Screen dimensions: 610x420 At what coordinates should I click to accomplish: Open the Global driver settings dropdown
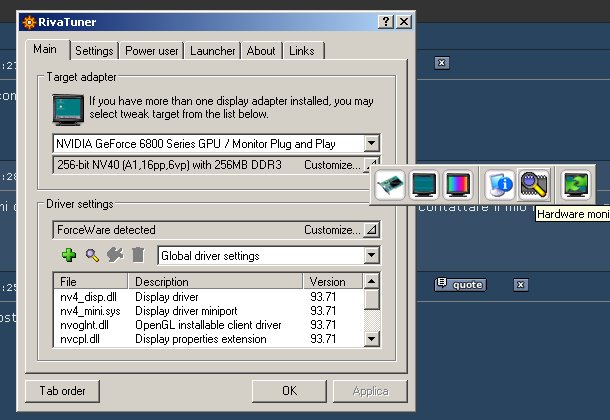372,256
